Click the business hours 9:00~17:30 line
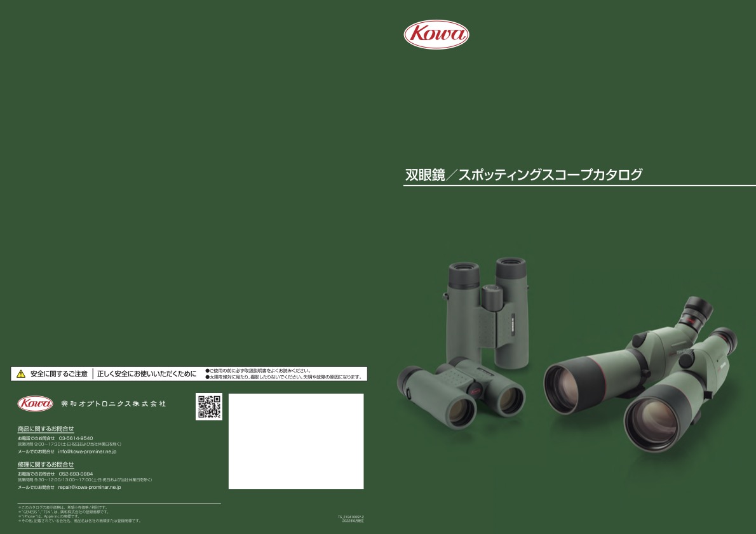 [69, 444]
